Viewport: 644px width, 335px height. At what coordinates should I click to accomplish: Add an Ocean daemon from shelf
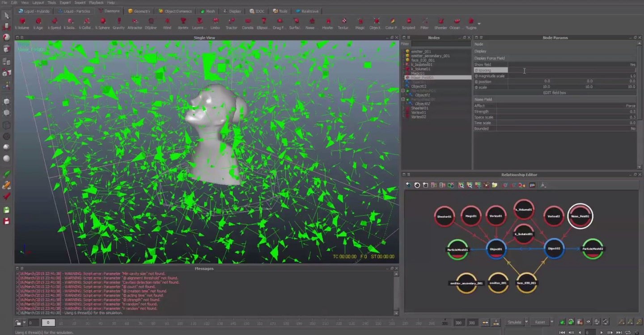pyautogui.click(x=456, y=23)
